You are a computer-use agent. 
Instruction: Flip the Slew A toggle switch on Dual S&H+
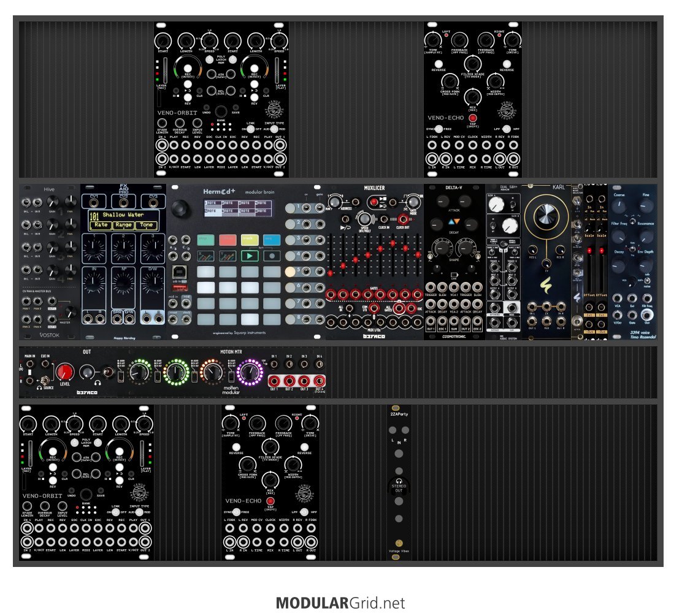tap(513, 204)
